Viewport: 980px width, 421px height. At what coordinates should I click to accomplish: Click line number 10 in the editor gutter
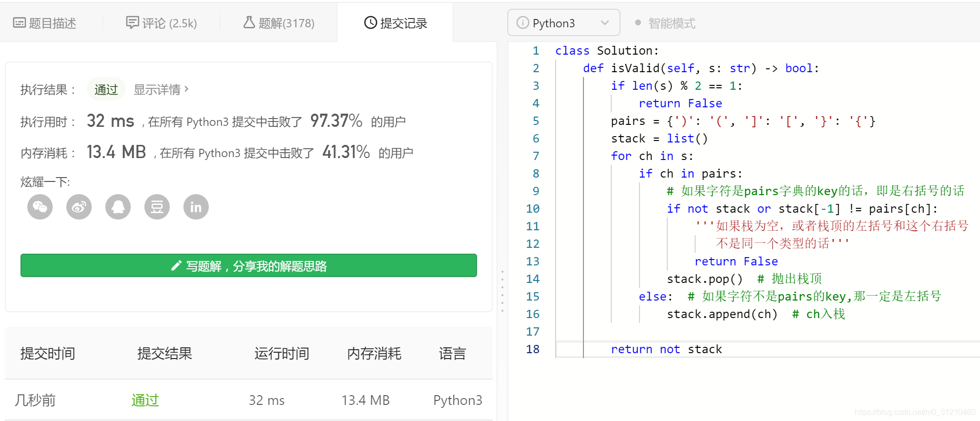[533, 209]
